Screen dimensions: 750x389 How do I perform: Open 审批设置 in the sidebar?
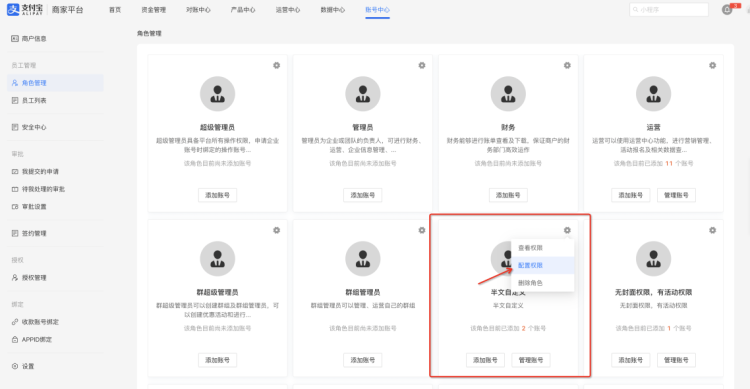(55, 207)
